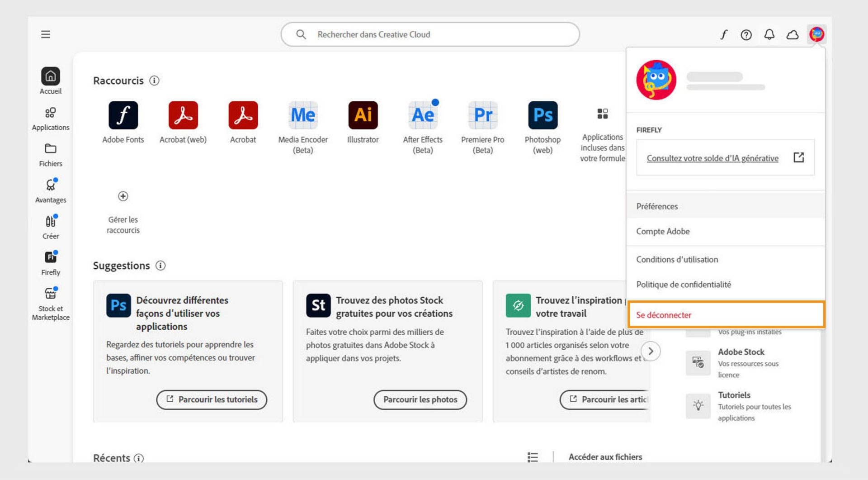
Task: Click large profile avatar in dropdown
Action: click(x=656, y=80)
